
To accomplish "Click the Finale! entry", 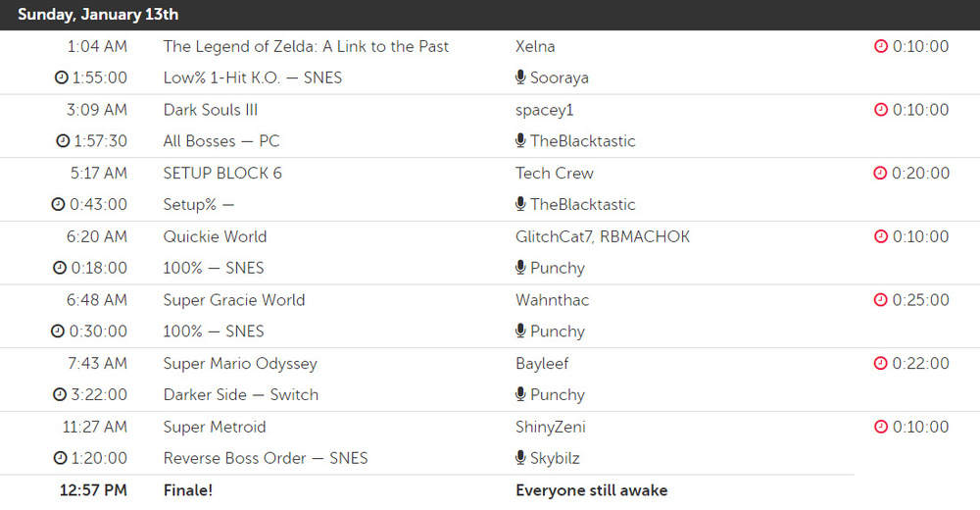I will (187, 490).
